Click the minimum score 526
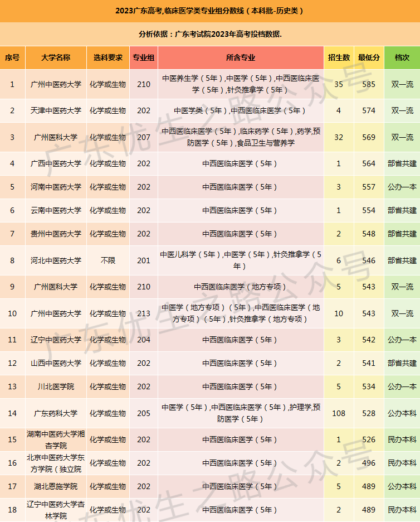This screenshot has width=420, height=522. (369, 439)
